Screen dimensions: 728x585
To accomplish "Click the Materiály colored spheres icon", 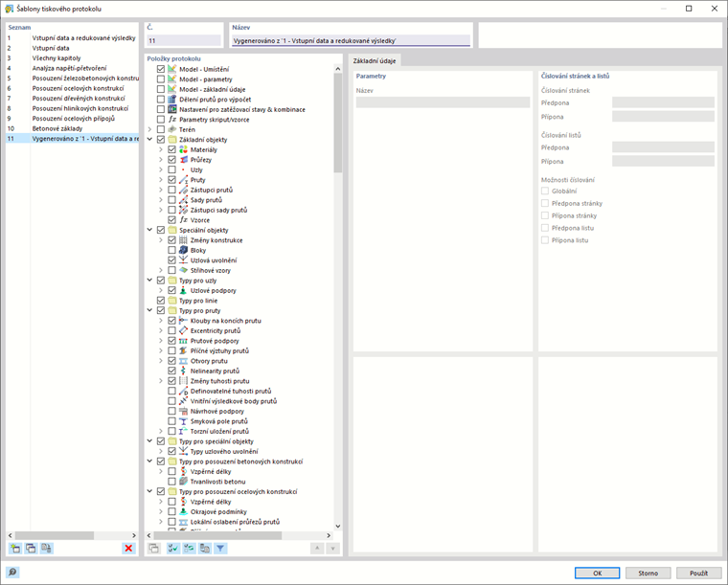I will tap(183, 149).
